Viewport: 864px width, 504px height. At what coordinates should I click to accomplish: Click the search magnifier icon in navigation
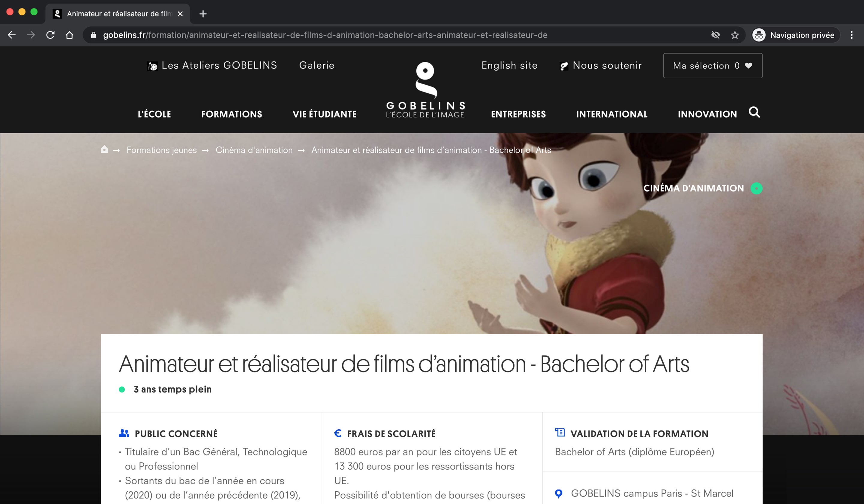(x=754, y=112)
